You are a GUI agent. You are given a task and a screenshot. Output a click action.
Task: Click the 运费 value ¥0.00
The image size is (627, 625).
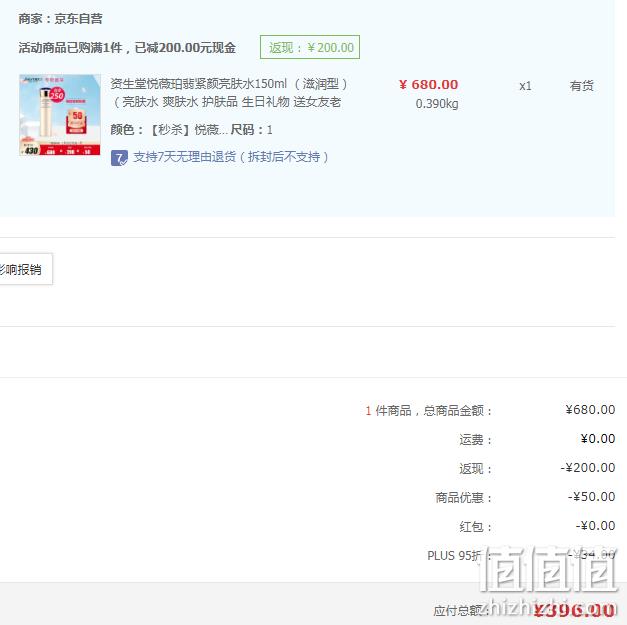(597, 438)
